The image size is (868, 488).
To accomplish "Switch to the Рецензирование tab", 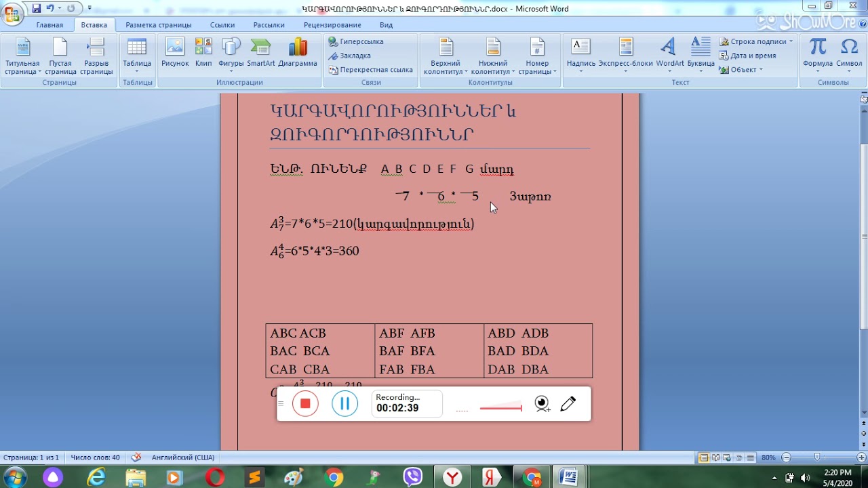I will 332,25.
